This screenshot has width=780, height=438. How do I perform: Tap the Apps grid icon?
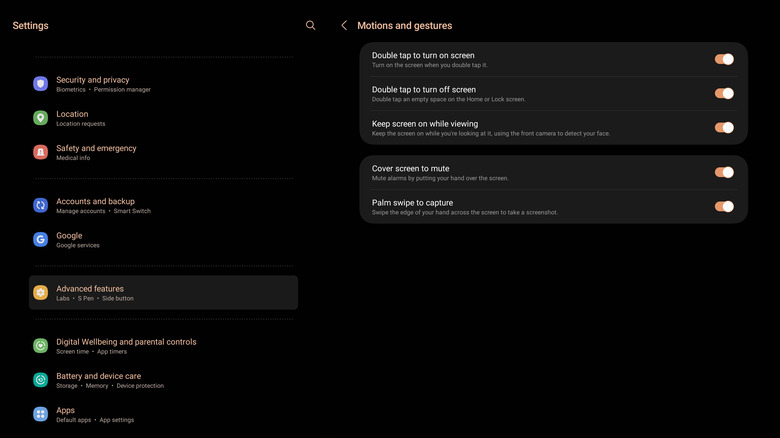tap(40, 414)
